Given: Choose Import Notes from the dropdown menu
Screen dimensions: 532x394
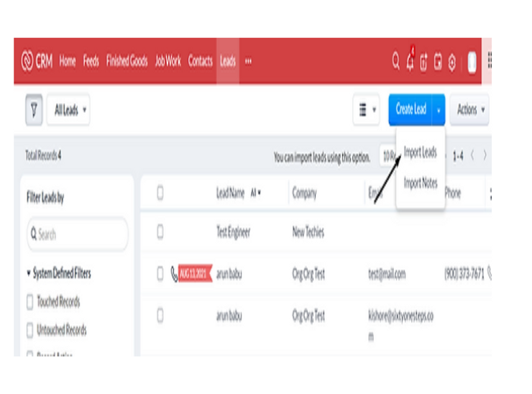Looking at the screenshot, I should [421, 183].
